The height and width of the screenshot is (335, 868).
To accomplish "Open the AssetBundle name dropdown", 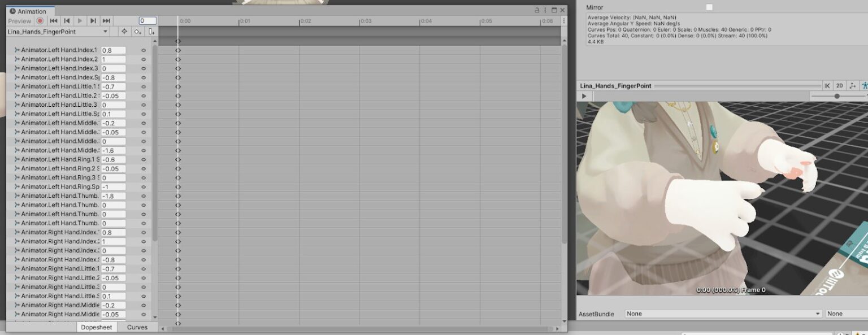I will point(723,314).
